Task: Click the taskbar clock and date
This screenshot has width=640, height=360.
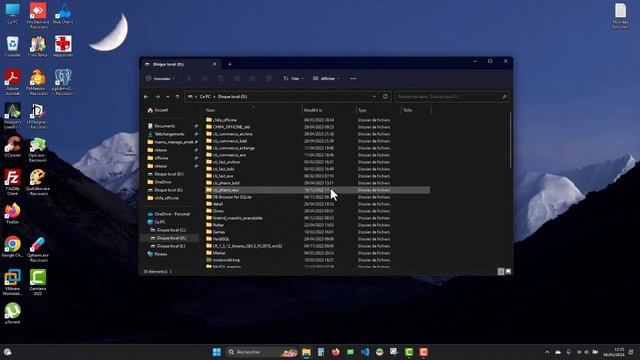Action: tap(614, 352)
